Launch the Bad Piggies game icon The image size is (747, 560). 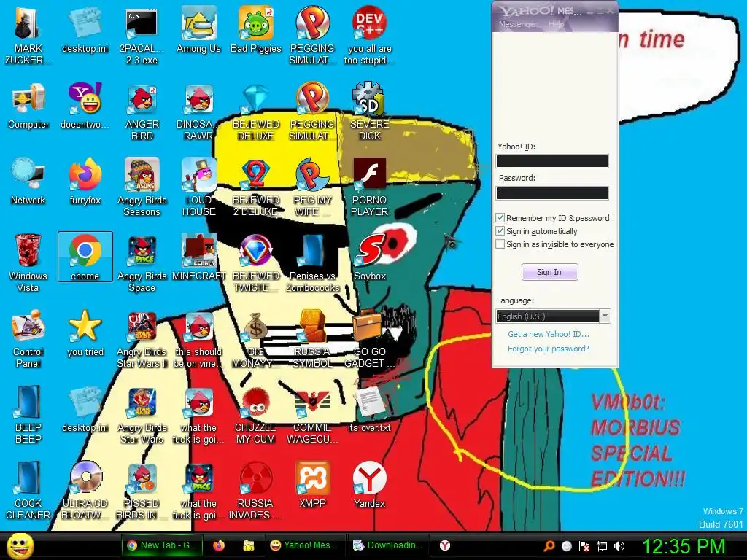(x=255, y=29)
